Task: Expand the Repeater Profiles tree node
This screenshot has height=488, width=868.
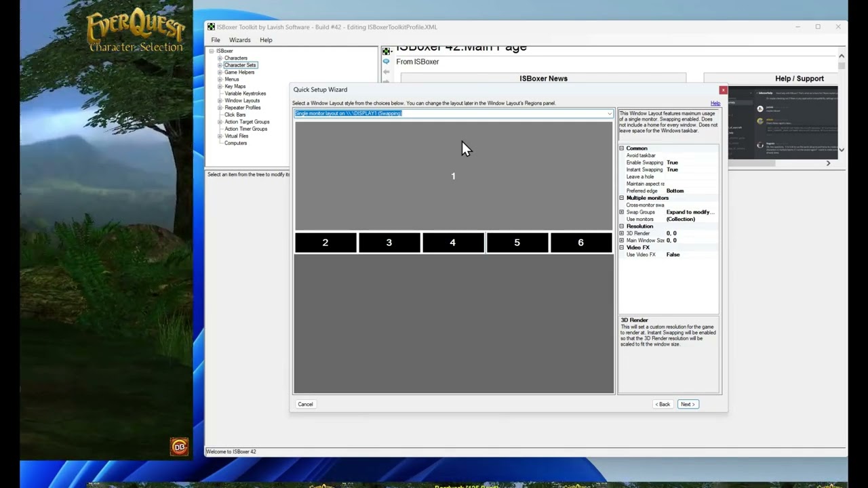Action: 220,108
